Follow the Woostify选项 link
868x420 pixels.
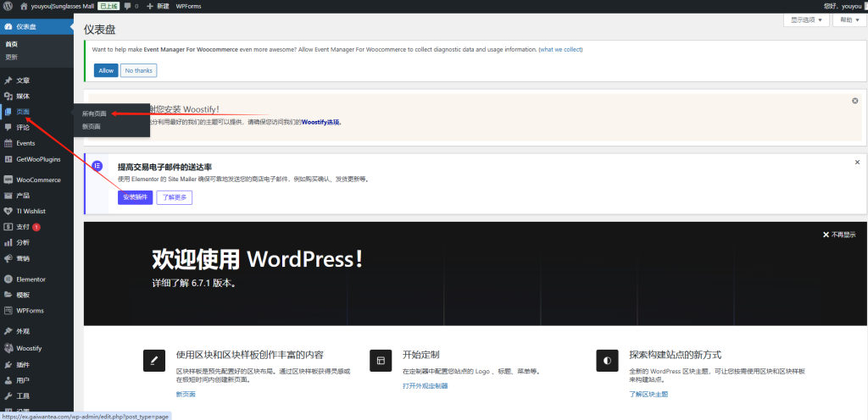coord(321,122)
